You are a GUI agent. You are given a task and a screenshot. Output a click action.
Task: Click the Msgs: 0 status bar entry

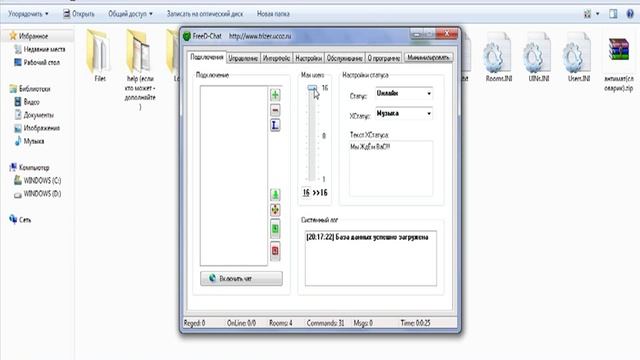click(x=363, y=323)
